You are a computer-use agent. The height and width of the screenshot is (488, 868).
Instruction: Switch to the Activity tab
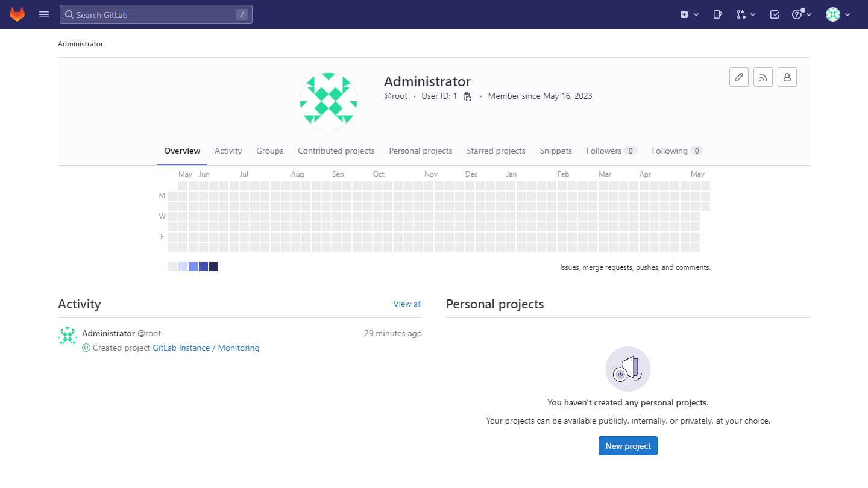pos(228,151)
